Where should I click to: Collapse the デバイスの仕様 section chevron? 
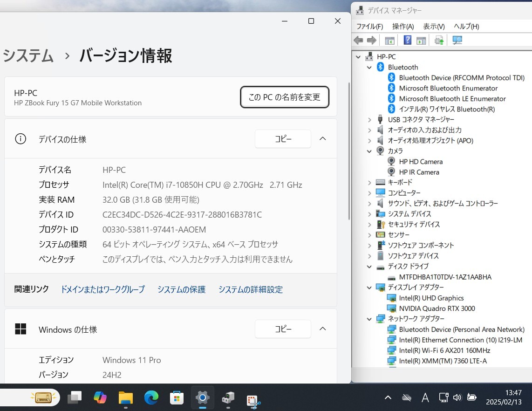(322, 139)
